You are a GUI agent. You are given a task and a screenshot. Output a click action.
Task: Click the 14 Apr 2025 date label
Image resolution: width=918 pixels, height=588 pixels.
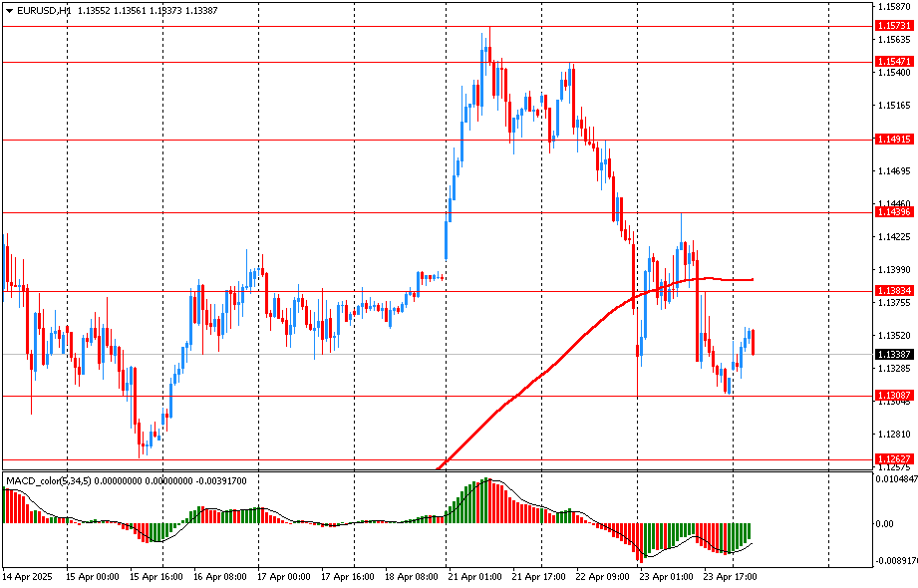click(26, 576)
